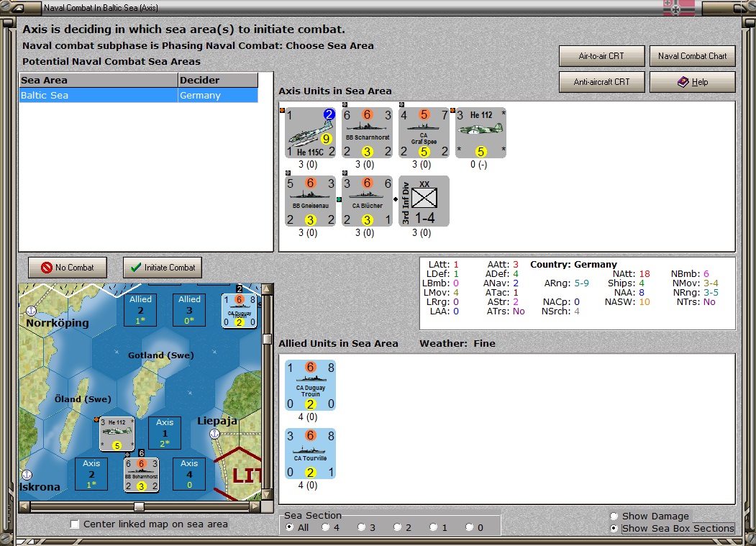Select sea section 3 radio button
This screenshot has width=756, height=546.
[361, 527]
